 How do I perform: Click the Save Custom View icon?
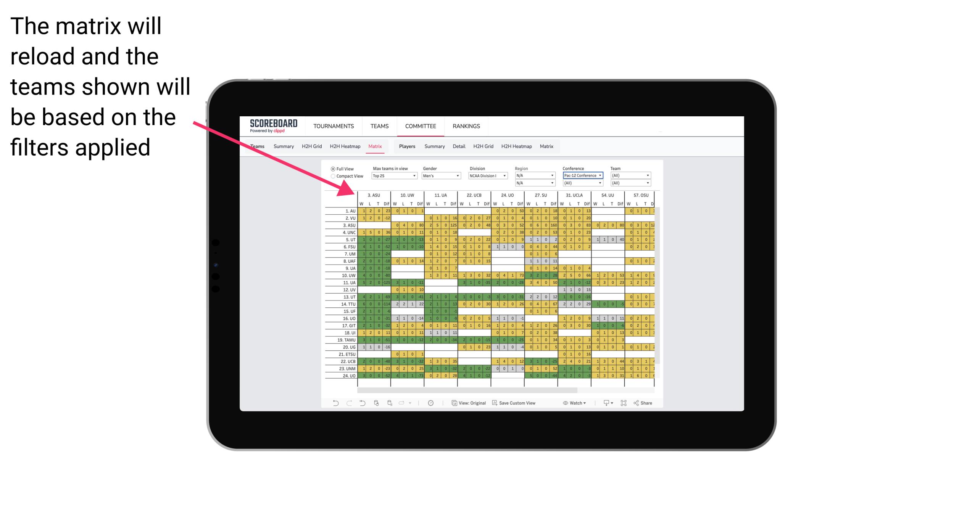[x=494, y=404]
